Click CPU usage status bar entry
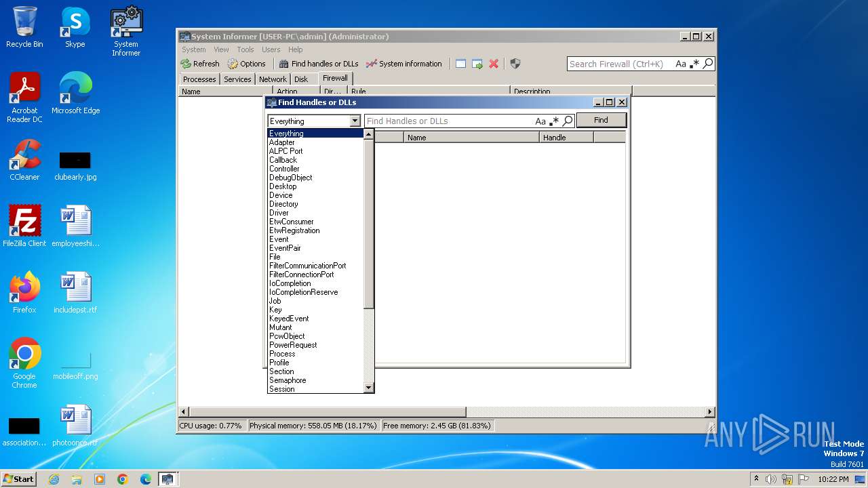The height and width of the screenshot is (488, 868). (210, 426)
